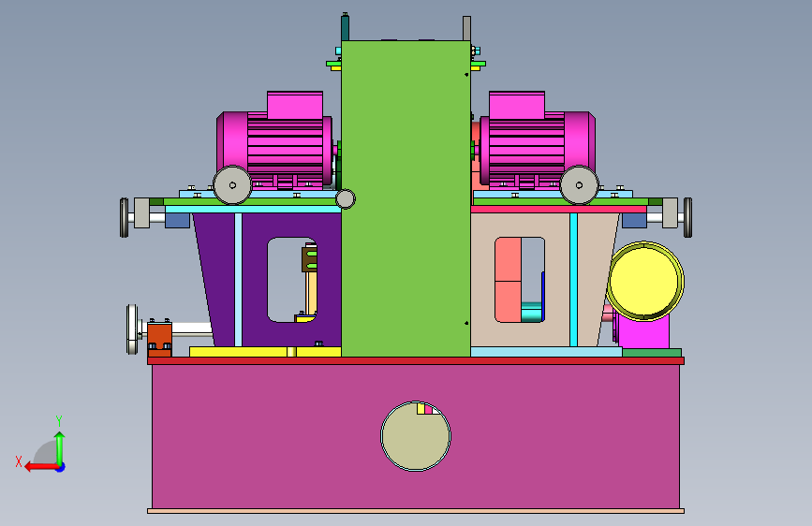
Task: Select the yellow round cap on the right
Action: [x=644, y=281]
